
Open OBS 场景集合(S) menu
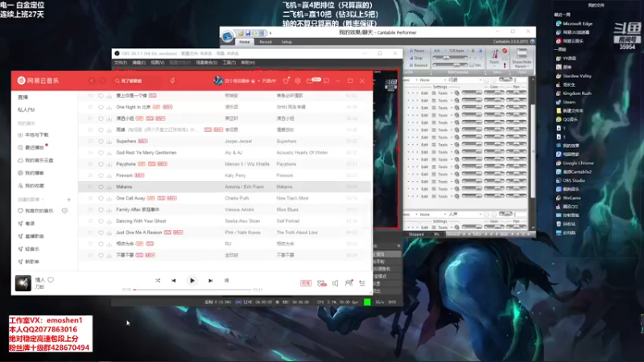click(x=206, y=63)
